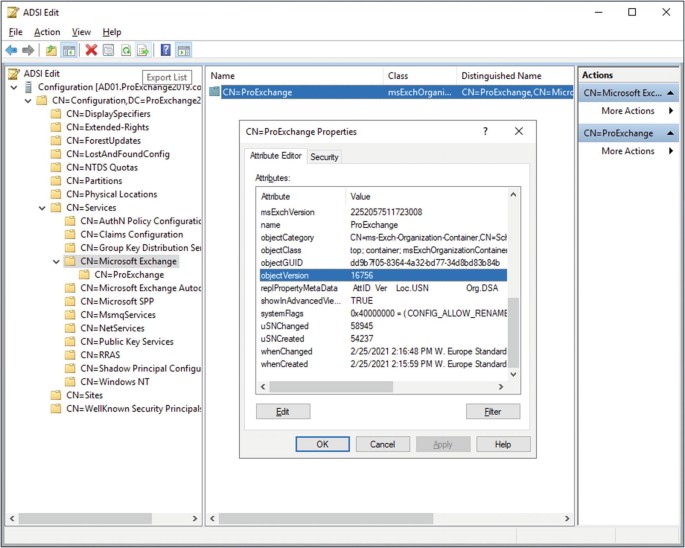Toggle the Show/Hide Action Pane icon
The image size is (685, 548).
click(183, 50)
